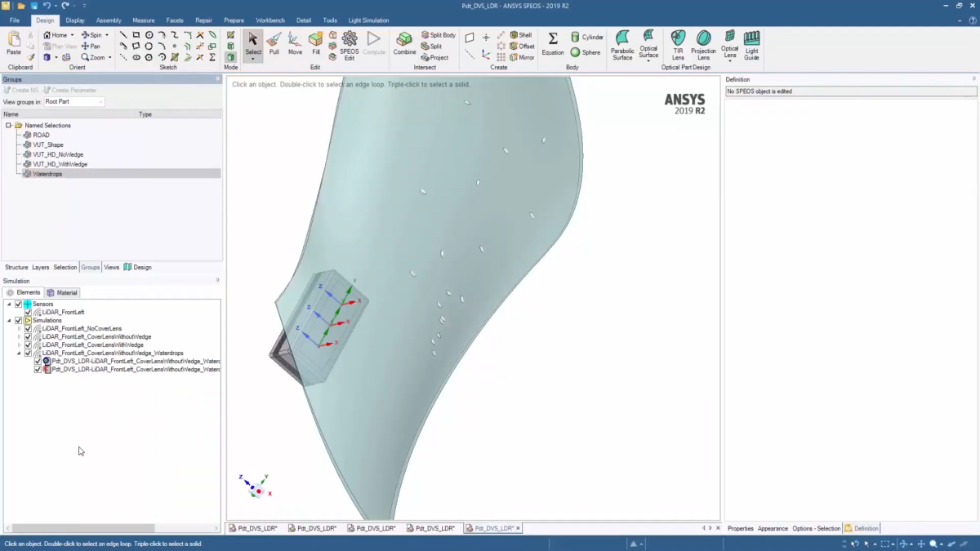Viewport: 980px width, 551px height.
Task: Create a Cylinder body
Action: click(x=587, y=38)
